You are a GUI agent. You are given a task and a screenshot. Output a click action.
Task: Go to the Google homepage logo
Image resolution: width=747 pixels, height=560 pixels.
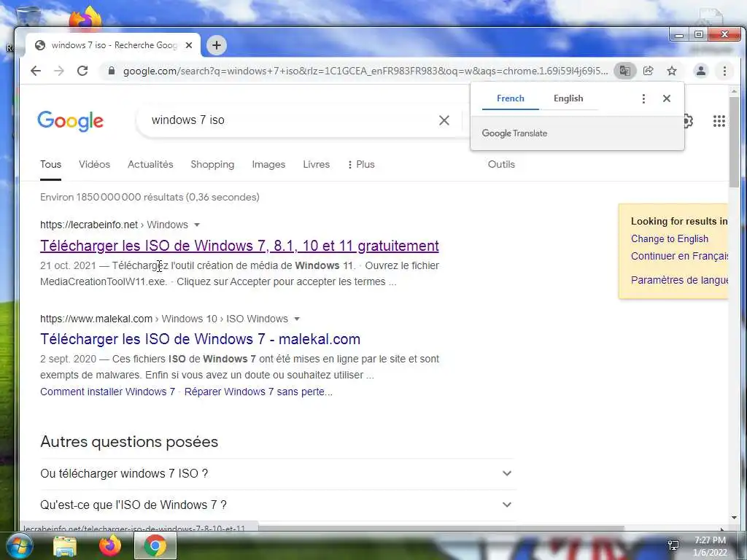coord(71,121)
